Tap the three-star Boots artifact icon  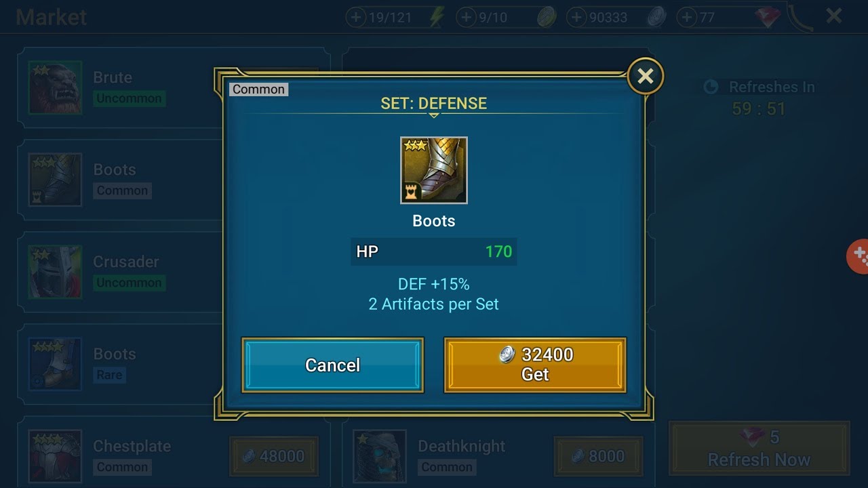point(434,170)
